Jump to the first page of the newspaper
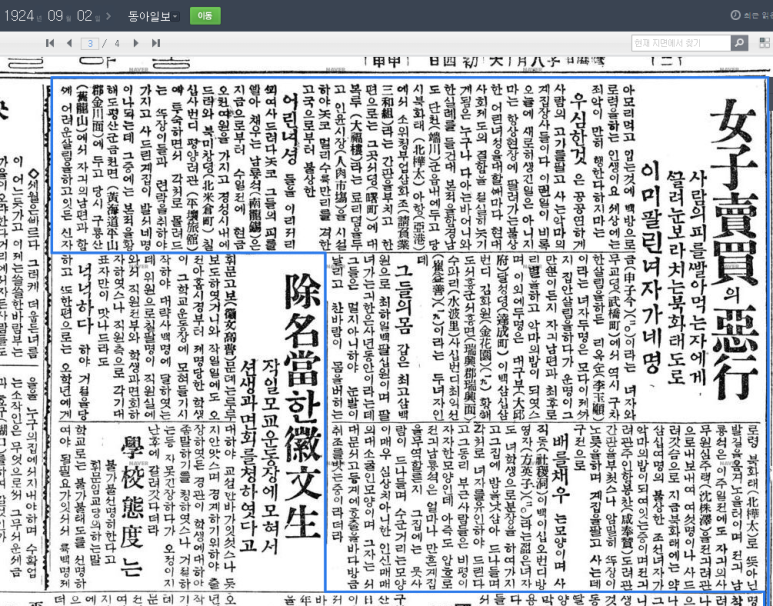This screenshot has height=606, width=773. pos(51,43)
